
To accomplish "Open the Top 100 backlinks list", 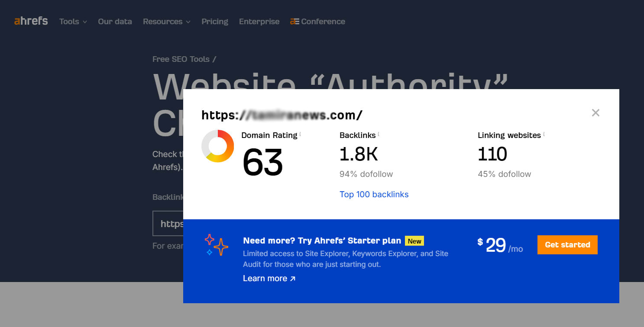I will [374, 194].
